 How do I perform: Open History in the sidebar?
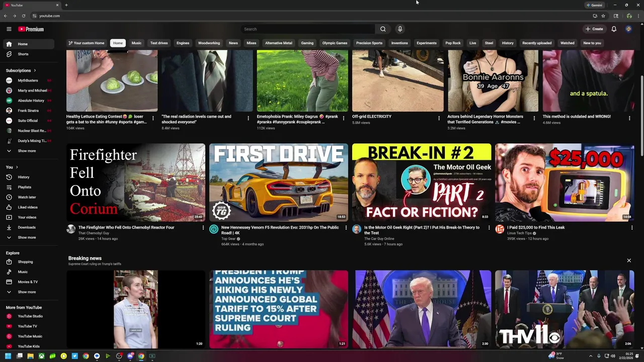click(28, 177)
